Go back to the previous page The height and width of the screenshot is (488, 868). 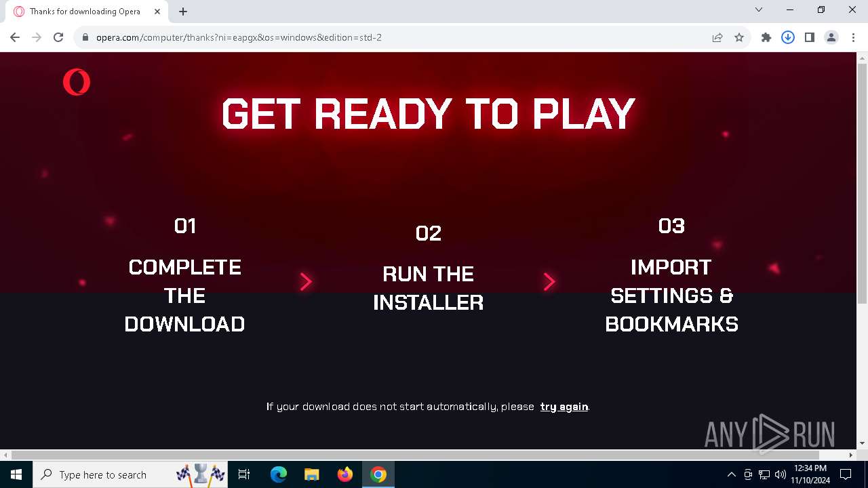click(x=15, y=37)
